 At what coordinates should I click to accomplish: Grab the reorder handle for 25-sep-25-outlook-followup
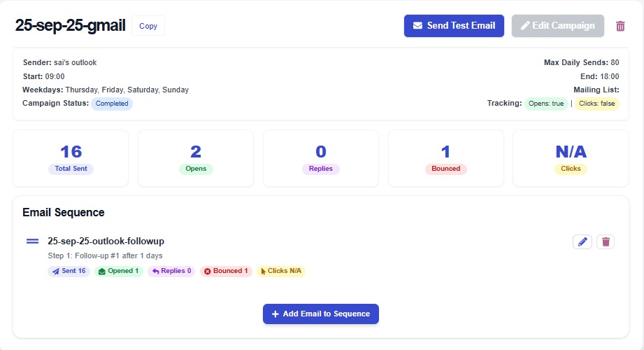coord(32,241)
